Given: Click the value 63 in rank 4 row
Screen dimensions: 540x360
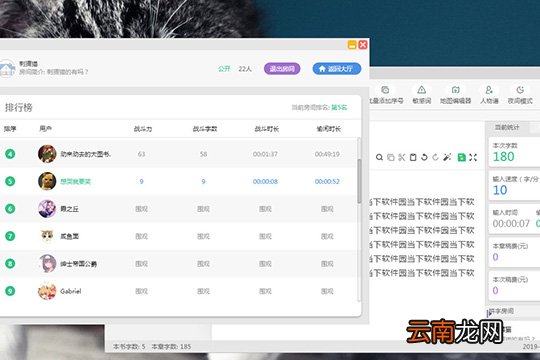Looking at the screenshot, I should tap(141, 154).
